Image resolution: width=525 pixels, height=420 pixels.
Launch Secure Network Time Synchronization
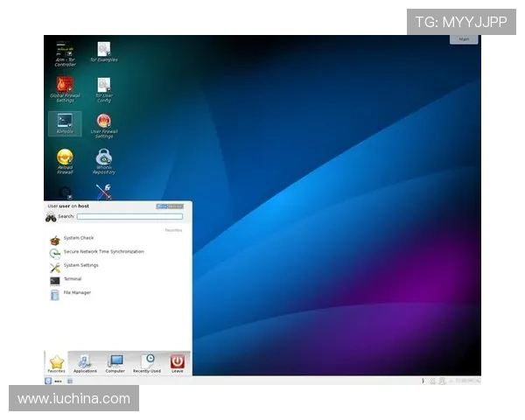click(x=102, y=252)
